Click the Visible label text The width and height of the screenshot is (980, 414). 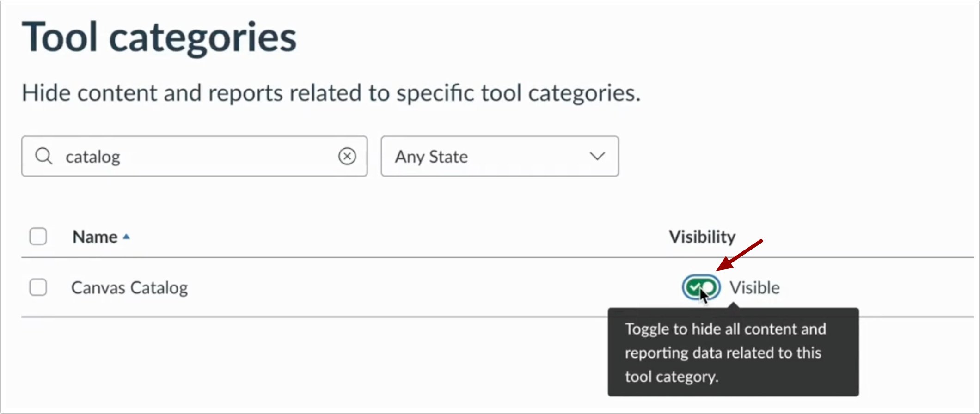(755, 287)
